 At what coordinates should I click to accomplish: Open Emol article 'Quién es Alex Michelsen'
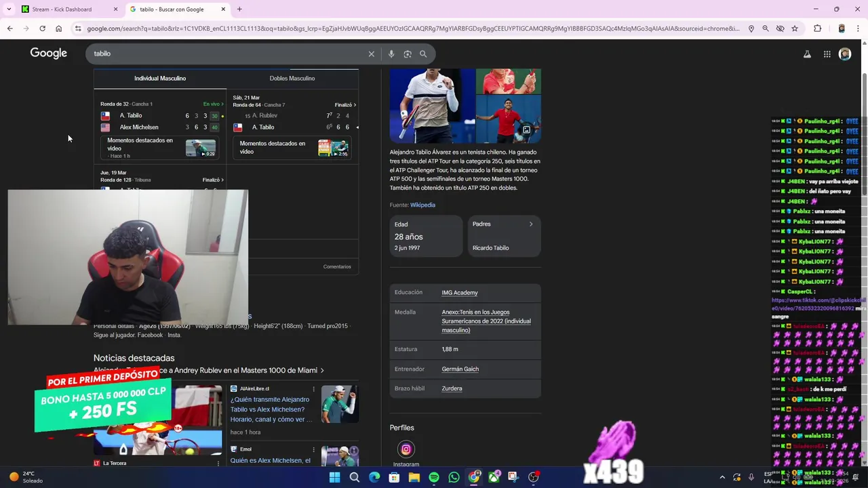(x=270, y=460)
